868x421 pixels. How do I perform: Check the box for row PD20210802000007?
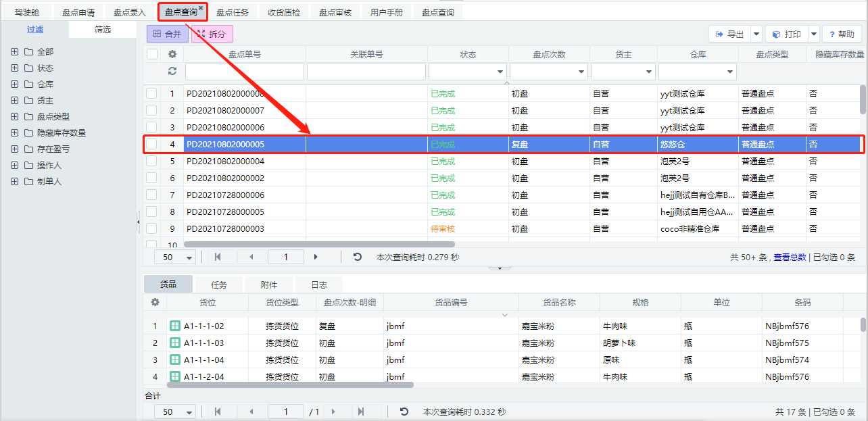[x=151, y=110]
